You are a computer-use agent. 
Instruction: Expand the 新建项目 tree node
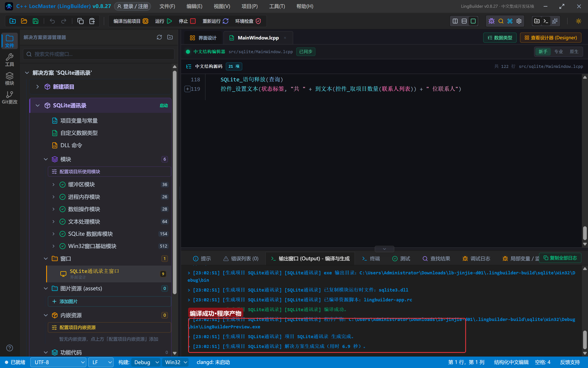pos(37,87)
